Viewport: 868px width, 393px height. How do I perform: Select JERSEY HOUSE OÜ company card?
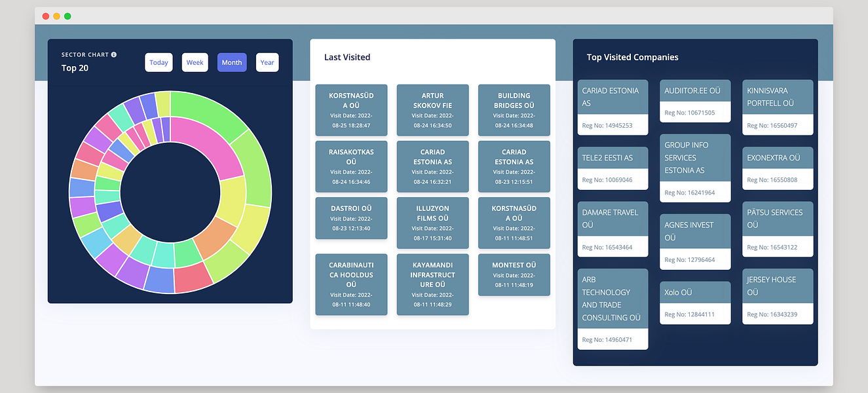(778, 296)
